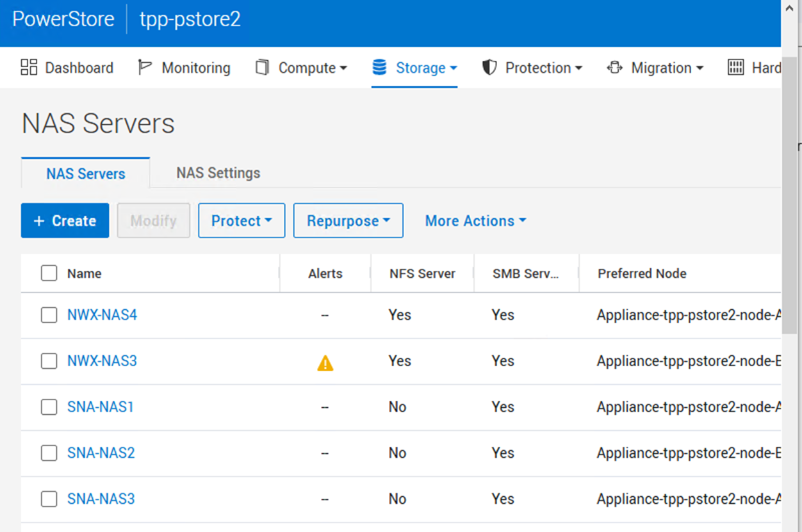
Task: Sort by the NFS Server column header
Action: coord(422,273)
